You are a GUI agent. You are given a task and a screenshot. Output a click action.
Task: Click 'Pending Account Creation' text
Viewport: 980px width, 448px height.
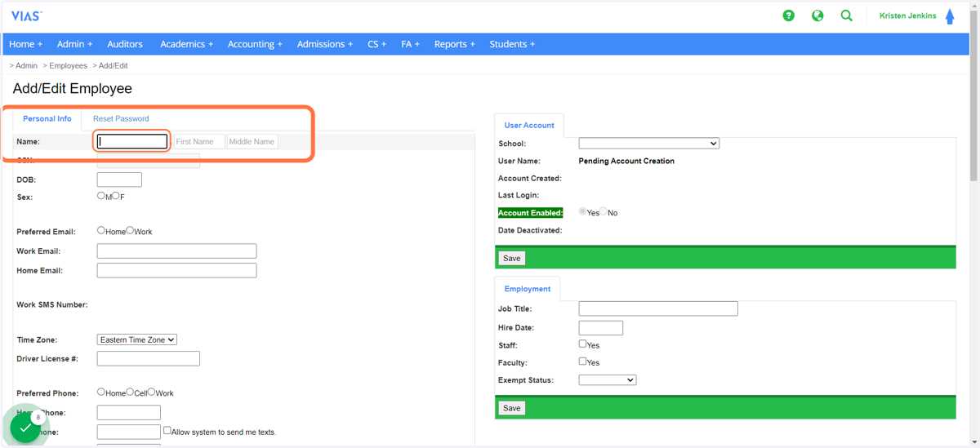[x=626, y=161]
